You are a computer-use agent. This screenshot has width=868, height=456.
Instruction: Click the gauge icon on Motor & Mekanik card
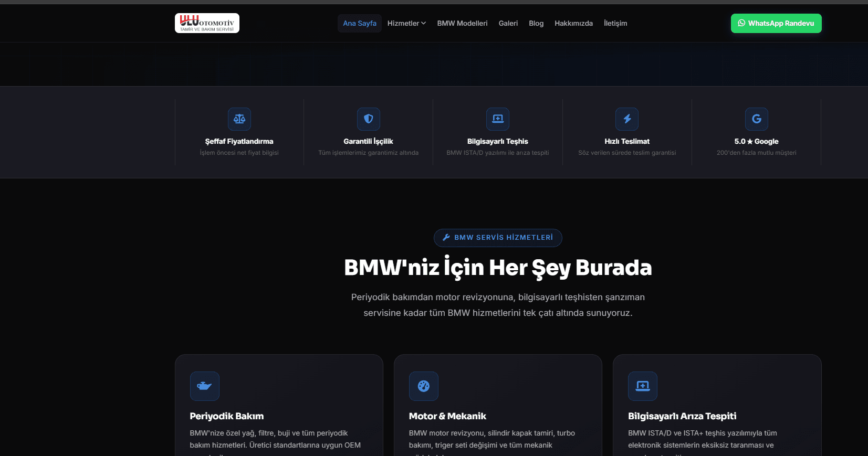tap(424, 386)
